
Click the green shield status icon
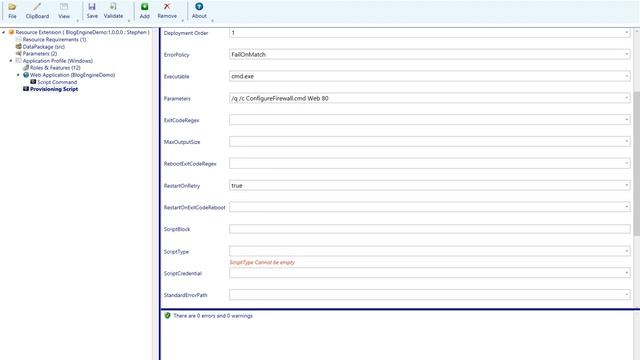tap(167, 316)
